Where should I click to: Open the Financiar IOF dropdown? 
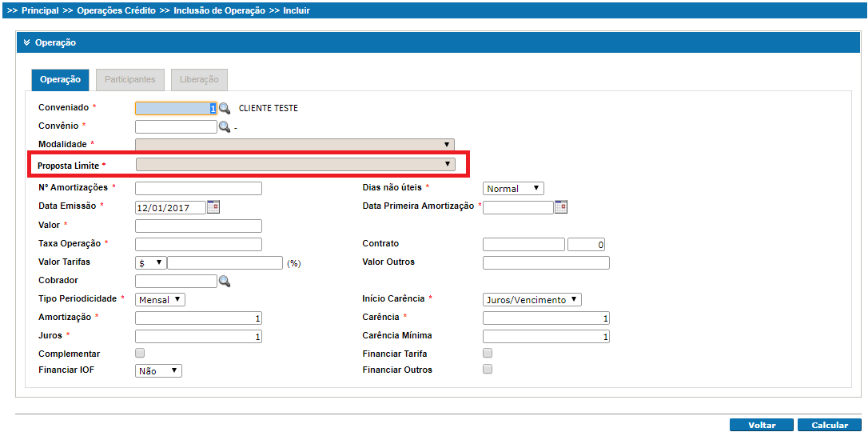158,370
